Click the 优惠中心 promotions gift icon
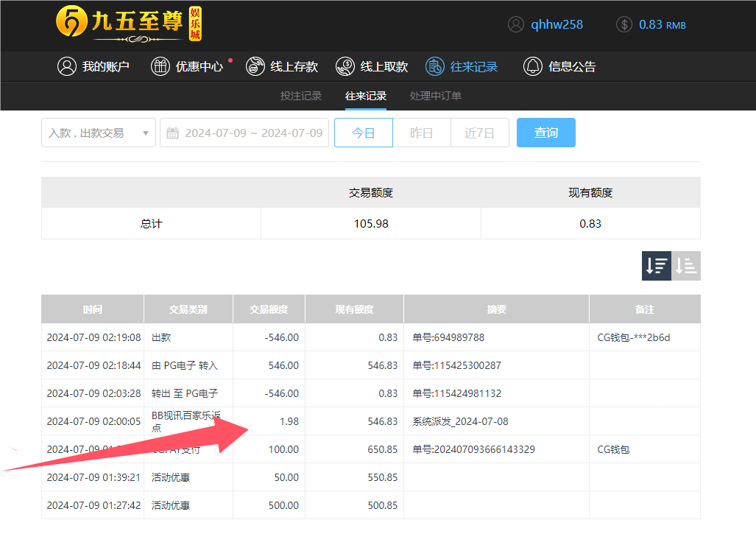756x534 pixels. pos(160,66)
